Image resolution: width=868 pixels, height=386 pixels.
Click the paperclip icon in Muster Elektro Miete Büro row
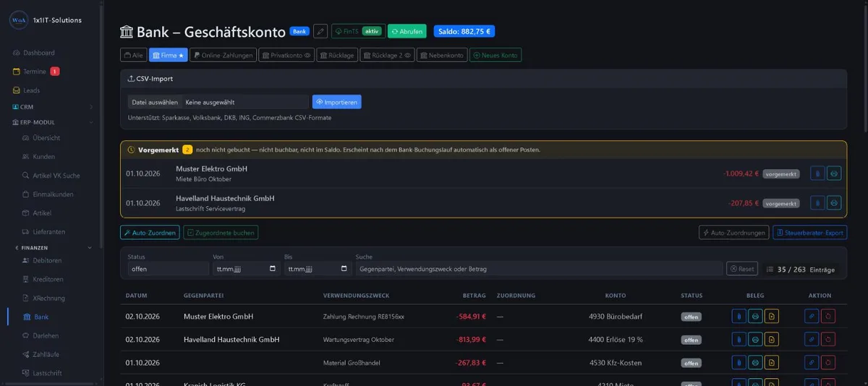click(x=817, y=173)
